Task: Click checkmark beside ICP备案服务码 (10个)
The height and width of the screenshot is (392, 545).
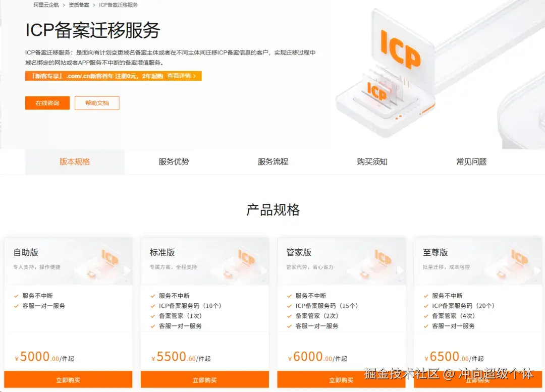Action: coord(152,306)
